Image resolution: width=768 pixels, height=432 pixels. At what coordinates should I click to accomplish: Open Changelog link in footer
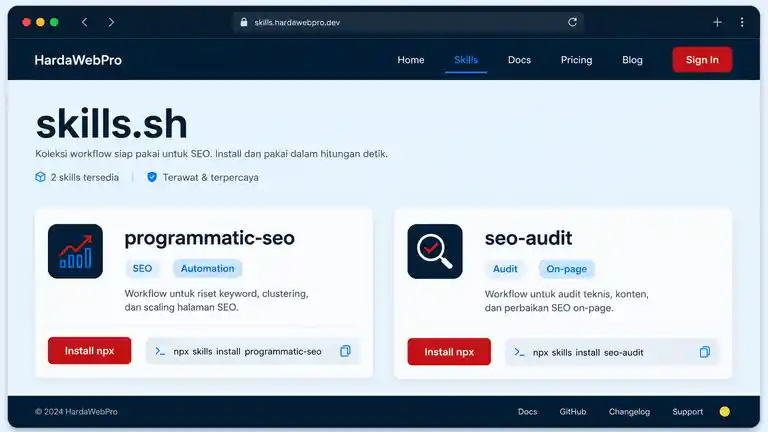coord(629,411)
